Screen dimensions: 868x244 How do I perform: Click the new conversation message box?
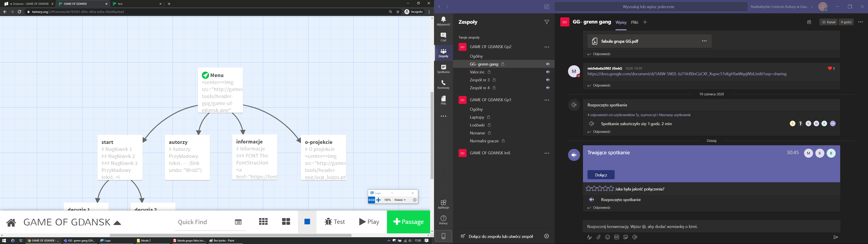(711, 226)
